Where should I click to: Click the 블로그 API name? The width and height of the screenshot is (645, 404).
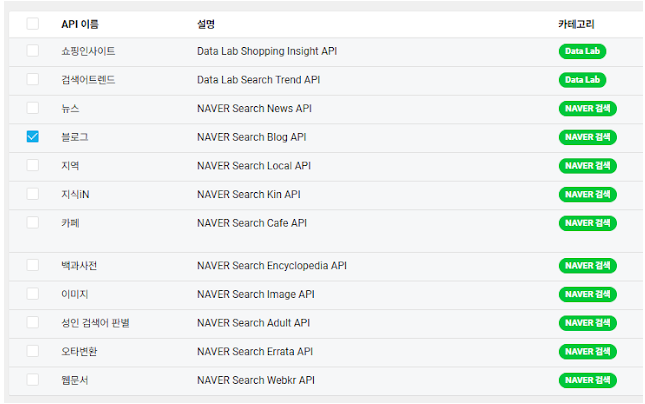(74, 137)
